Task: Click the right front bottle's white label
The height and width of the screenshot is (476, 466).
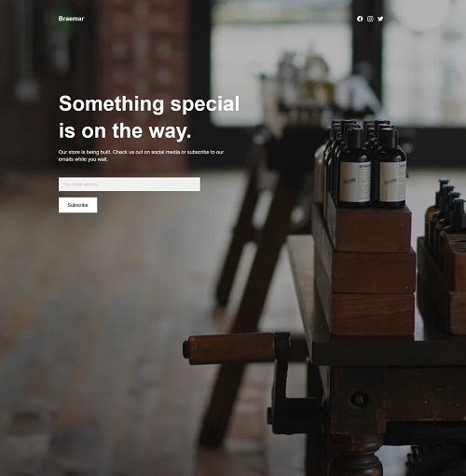Action: [392, 182]
